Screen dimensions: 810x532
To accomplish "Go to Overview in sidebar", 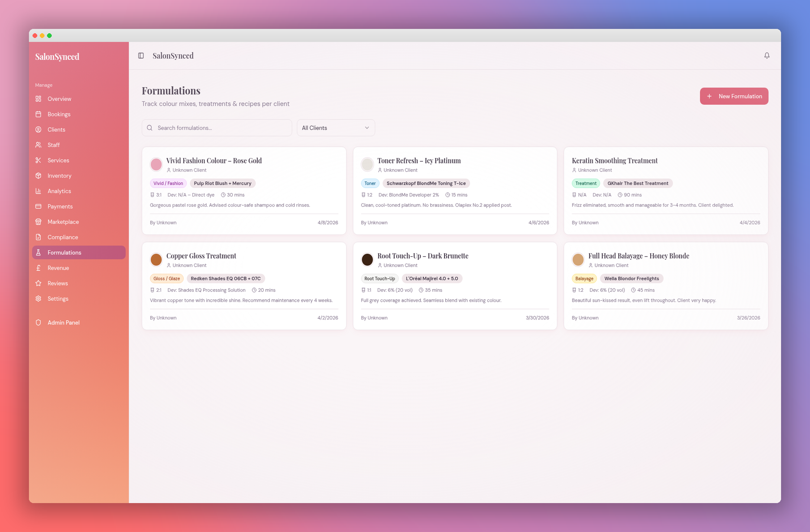I will point(79,99).
